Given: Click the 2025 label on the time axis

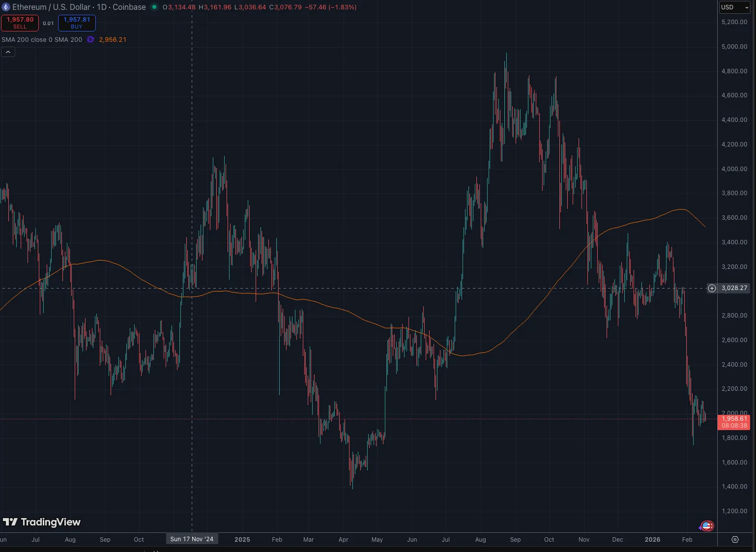Looking at the screenshot, I should coord(242,539).
